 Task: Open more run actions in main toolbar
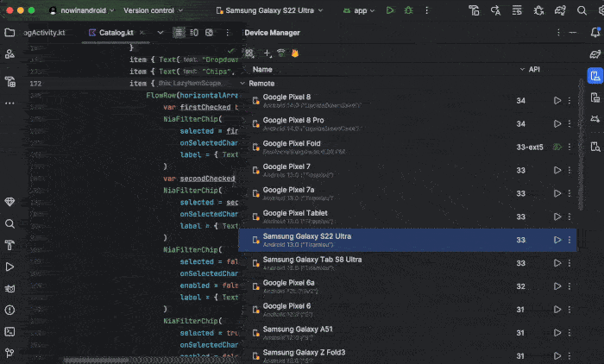(426, 10)
